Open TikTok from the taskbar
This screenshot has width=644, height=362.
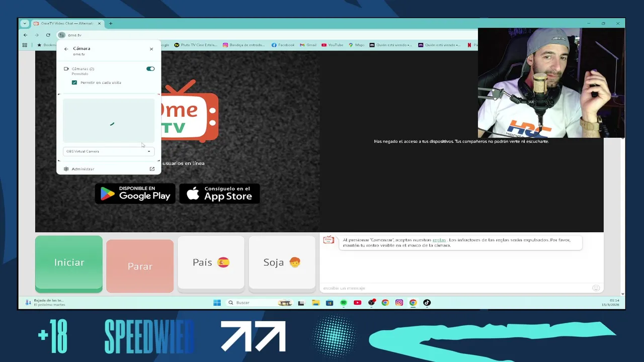[427, 303]
